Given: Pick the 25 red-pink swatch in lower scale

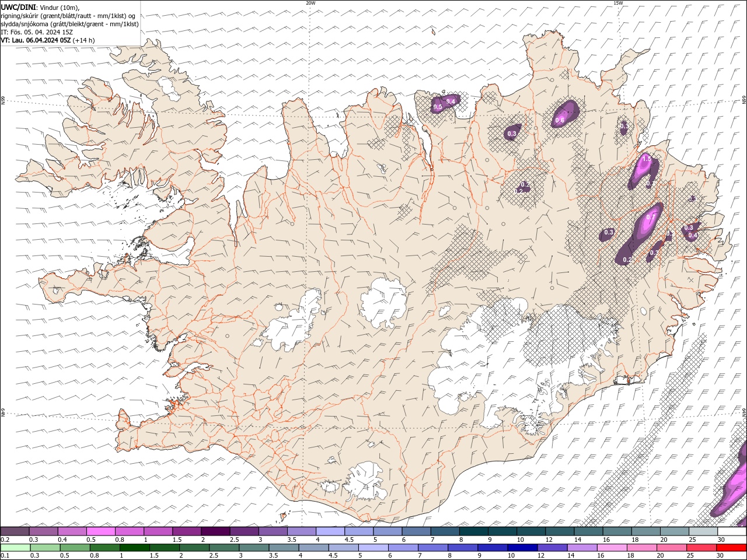Looking at the screenshot, I should (x=701, y=547).
